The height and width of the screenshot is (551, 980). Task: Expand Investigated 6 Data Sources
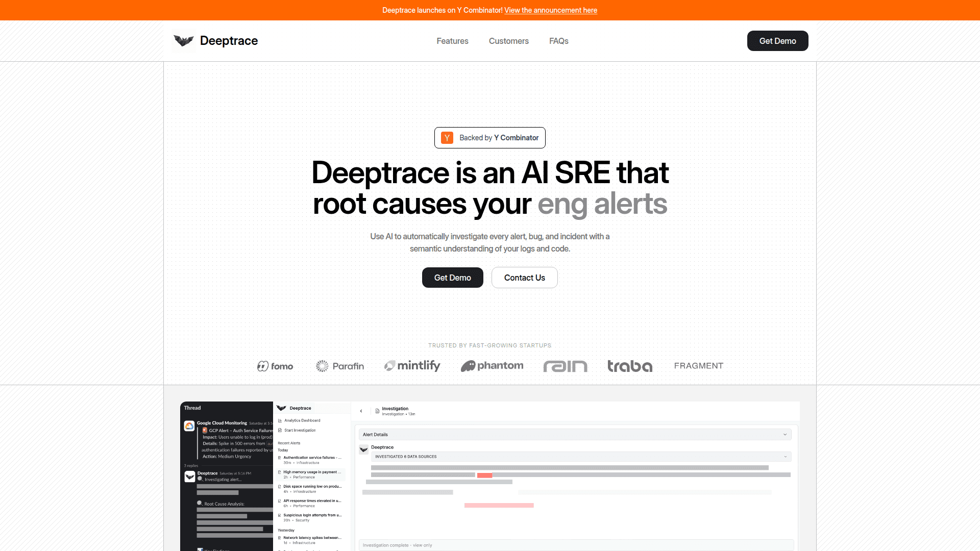point(785,456)
